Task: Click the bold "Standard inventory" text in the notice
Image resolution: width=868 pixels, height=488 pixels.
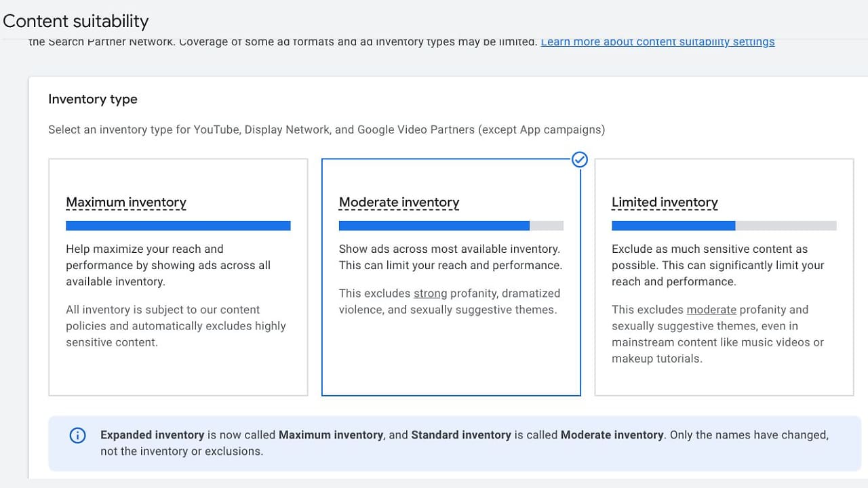Action: [461, 435]
